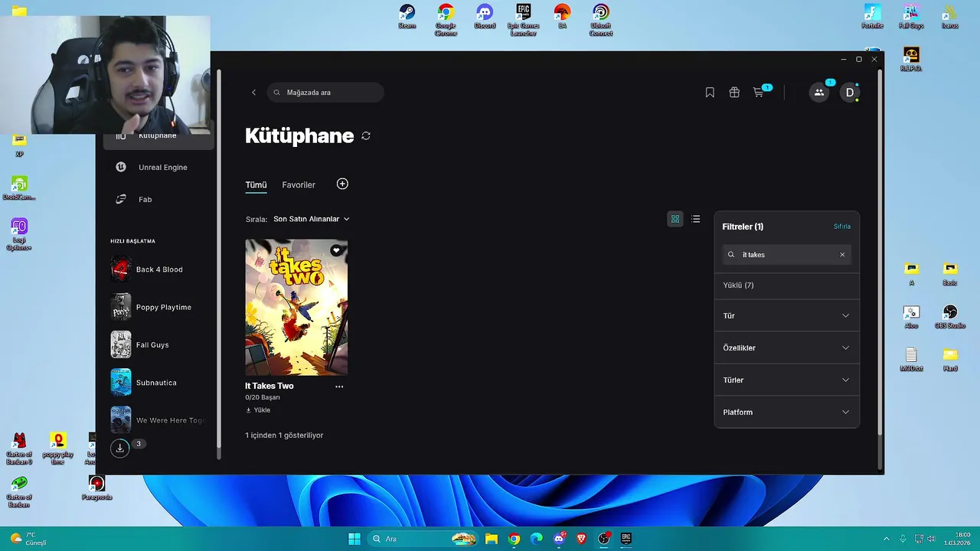Switch library to grid view
Screen dimensions: 980x551
pyautogui.click(x=675, y=219)
